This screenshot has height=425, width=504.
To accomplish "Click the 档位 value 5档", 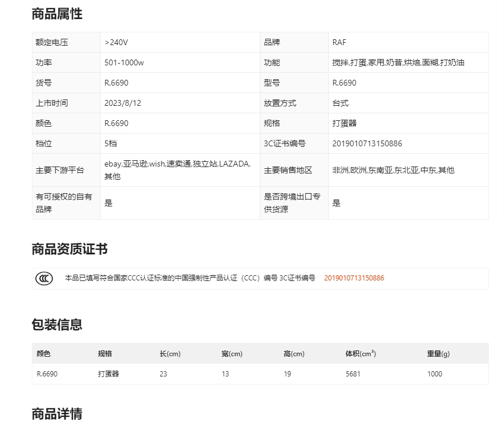I will (111, 143).
